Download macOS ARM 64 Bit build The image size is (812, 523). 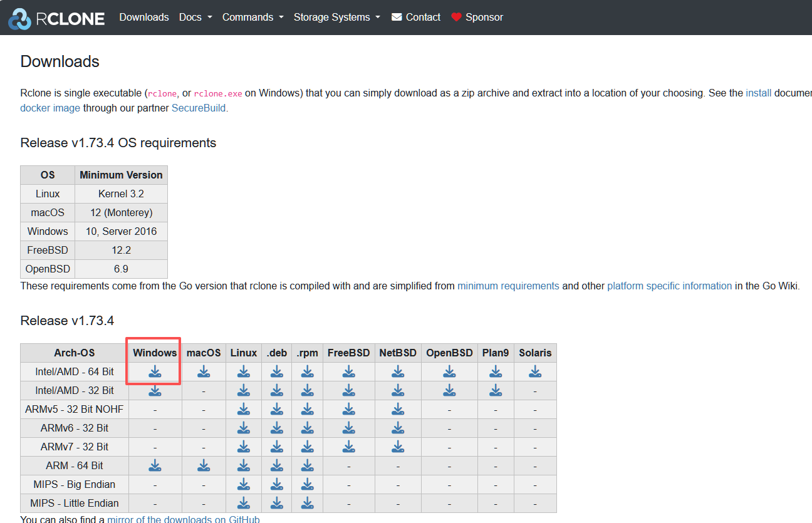pos(204,466)
